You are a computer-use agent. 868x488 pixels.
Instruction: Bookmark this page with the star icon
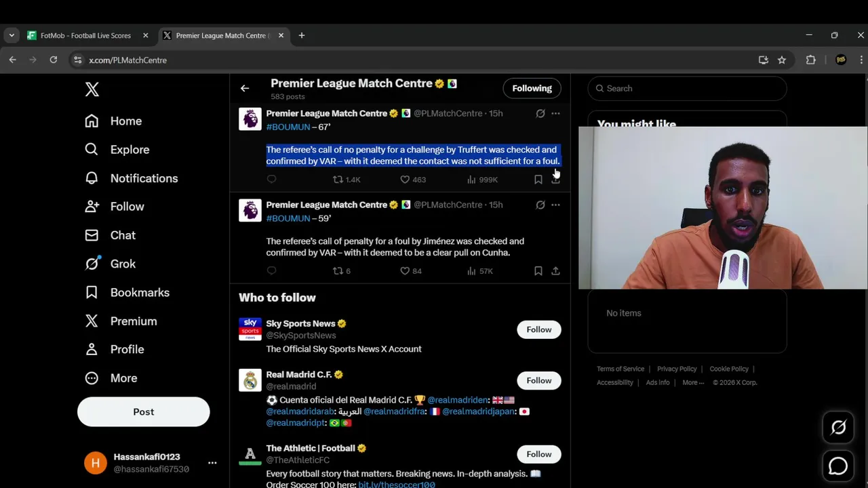pos(782,60)
